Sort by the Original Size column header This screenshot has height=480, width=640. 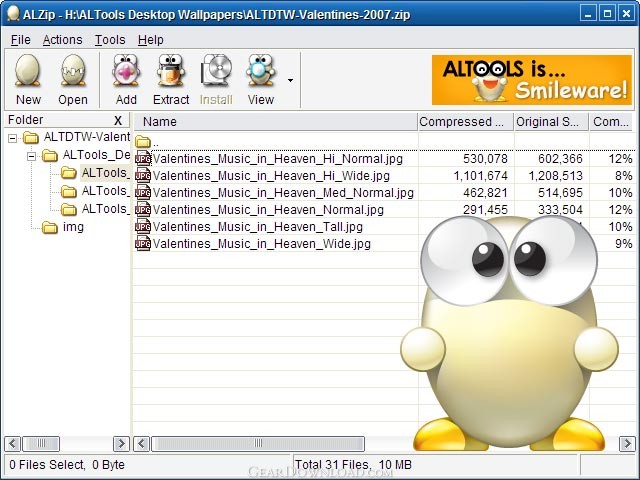coord(551,122)
